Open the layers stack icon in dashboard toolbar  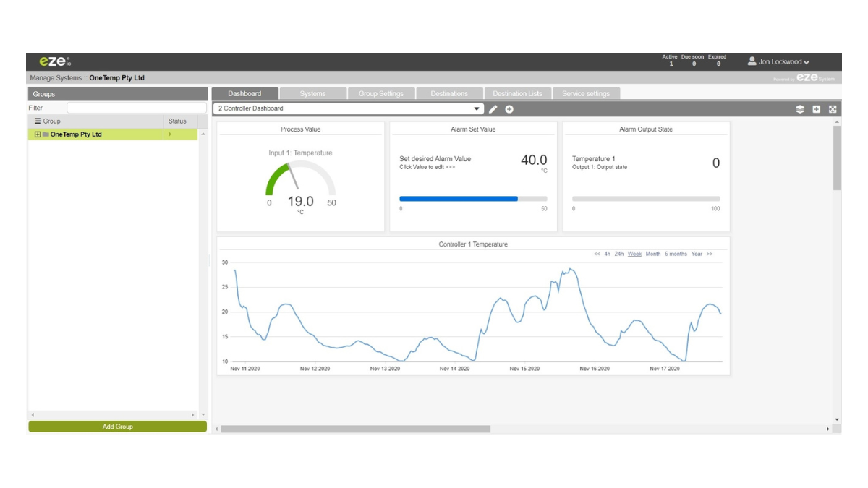pos(800,109)
